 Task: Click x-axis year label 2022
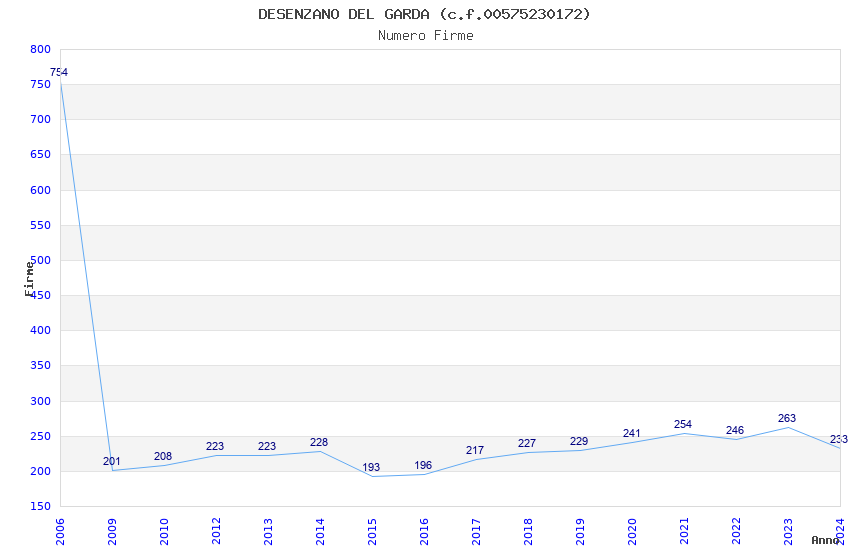736,532
